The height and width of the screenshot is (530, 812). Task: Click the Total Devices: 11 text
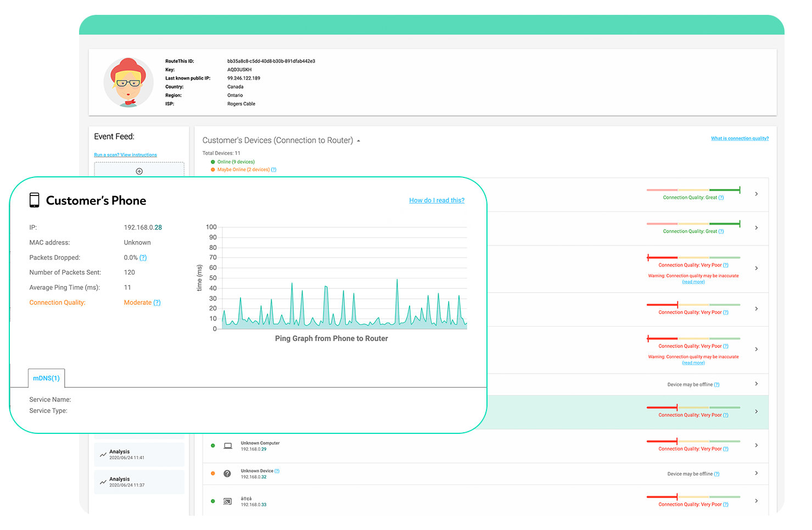(221, 153)
